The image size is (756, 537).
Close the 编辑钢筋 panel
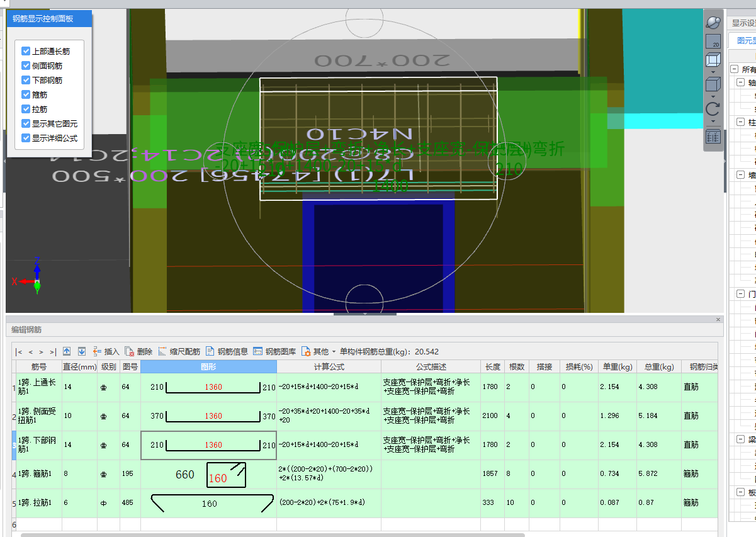pyautogui.click(x=718, y=320)
